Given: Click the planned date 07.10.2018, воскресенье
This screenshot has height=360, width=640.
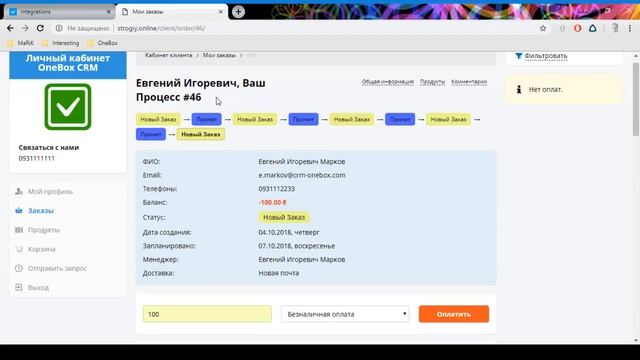Looking at the screenshot, I should pyautogui.click(x=297, y=246).
